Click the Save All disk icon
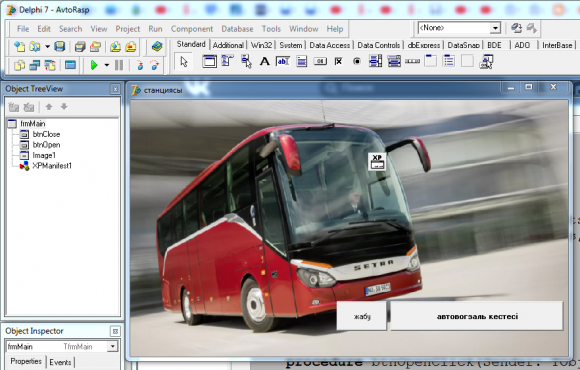Screen dimensions: 580x370 (80, 47)
